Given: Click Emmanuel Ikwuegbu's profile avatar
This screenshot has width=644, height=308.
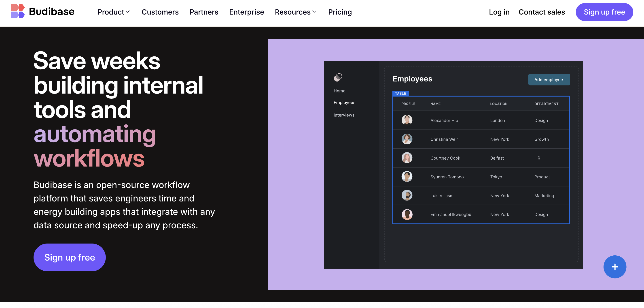Looking at the screenshot, I should click(407, 214).
